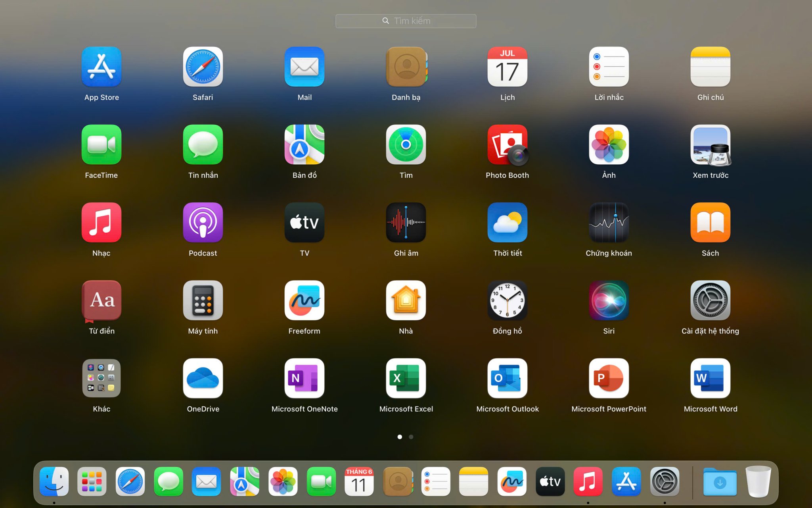Open Photos from the Dock

point(283,481)
